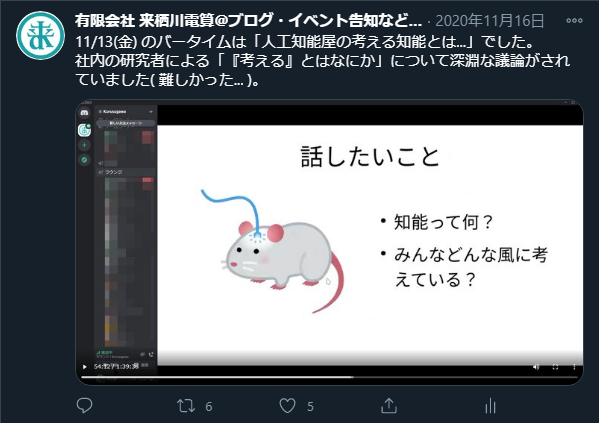Viewport: 599px width, 423px height.
Task: Open the video player's vertical dots menu
Action: click(x=574, y=367)
